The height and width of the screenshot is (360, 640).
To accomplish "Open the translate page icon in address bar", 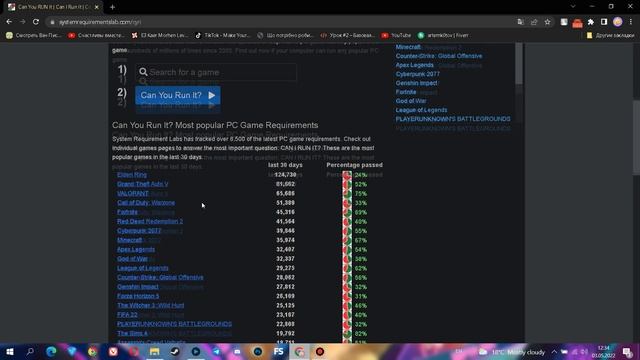I will pos(520,22).
